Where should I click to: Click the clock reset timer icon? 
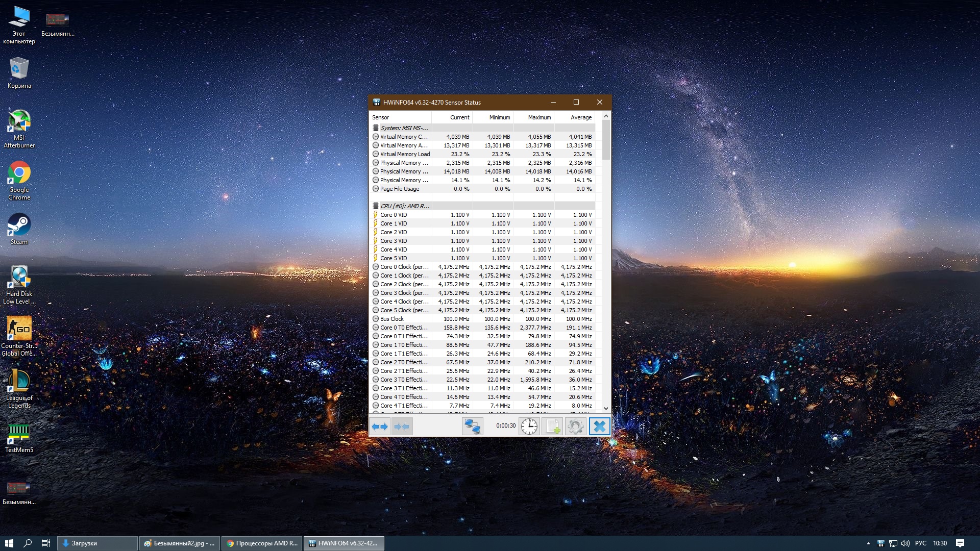pos(529,427)
